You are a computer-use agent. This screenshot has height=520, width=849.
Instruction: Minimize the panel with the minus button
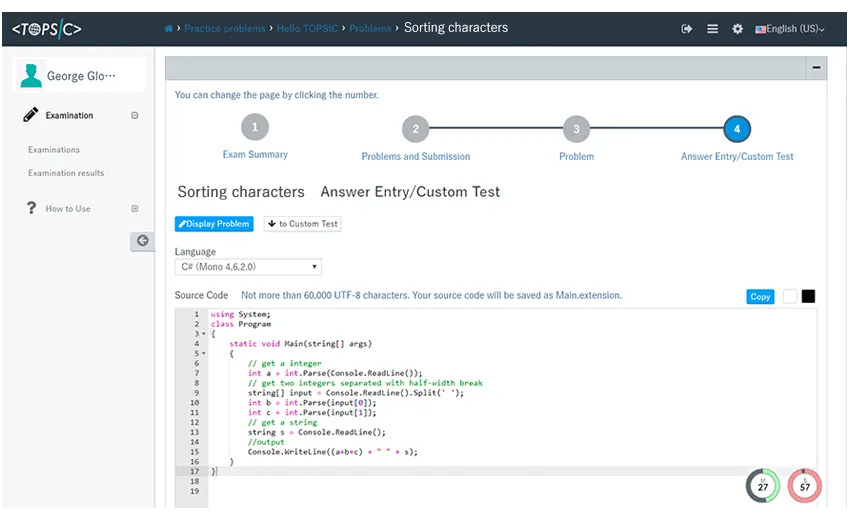point(816,68)
